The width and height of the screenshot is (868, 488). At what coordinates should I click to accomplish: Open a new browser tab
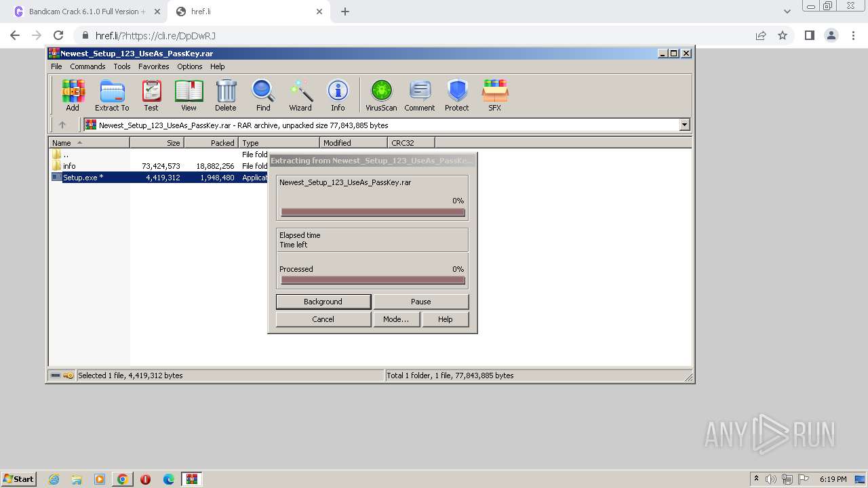(x=345, y=12)
